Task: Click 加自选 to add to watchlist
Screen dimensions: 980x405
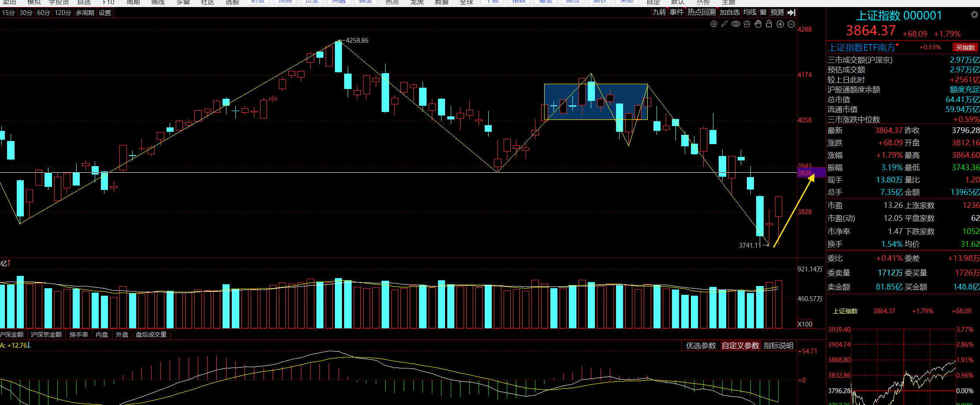Action: [730, 12]
